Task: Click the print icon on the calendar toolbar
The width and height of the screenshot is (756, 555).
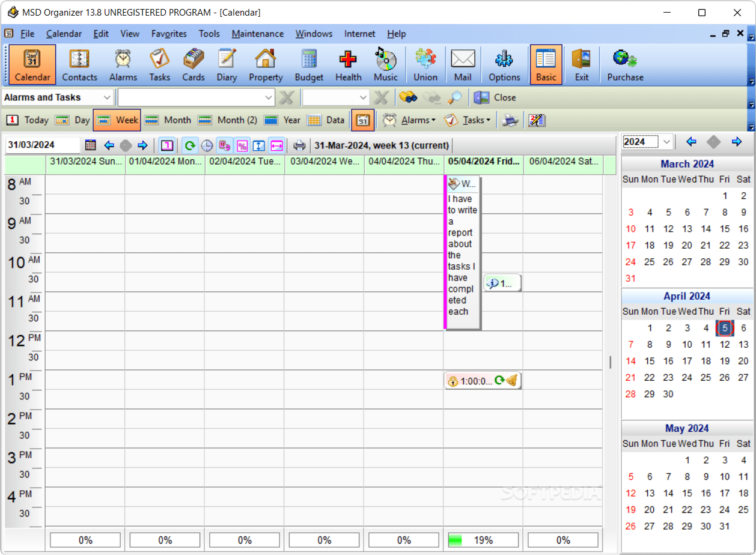Action: pyautogui.click(x=300, y=145)
